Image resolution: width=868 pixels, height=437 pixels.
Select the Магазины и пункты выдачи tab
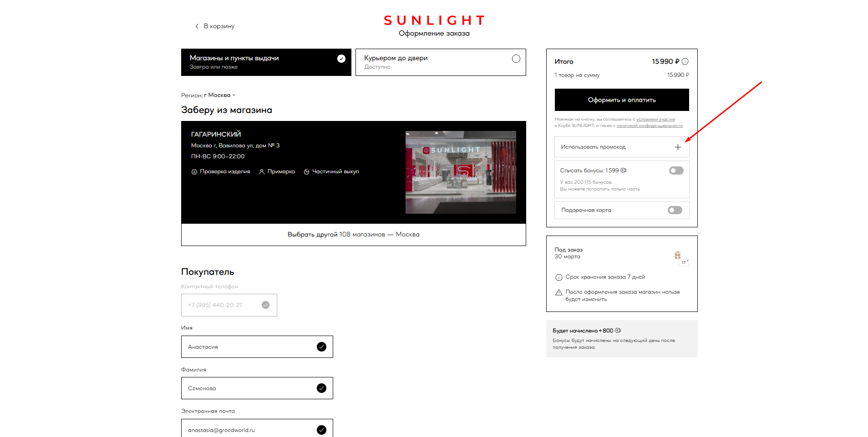266,62
